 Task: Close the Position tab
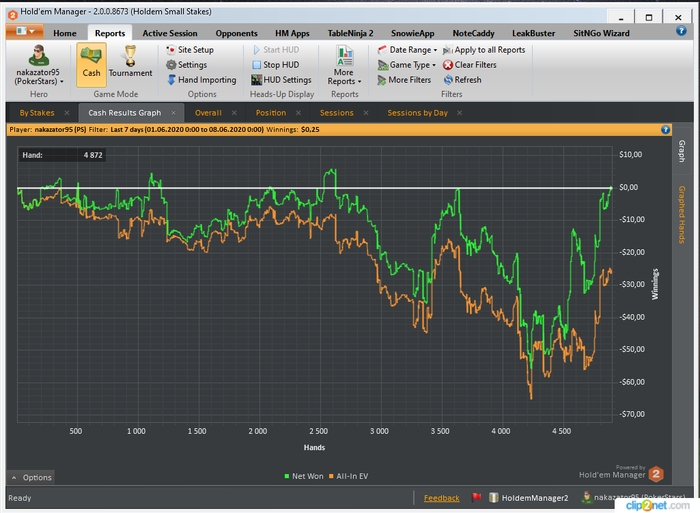(298, 113)
